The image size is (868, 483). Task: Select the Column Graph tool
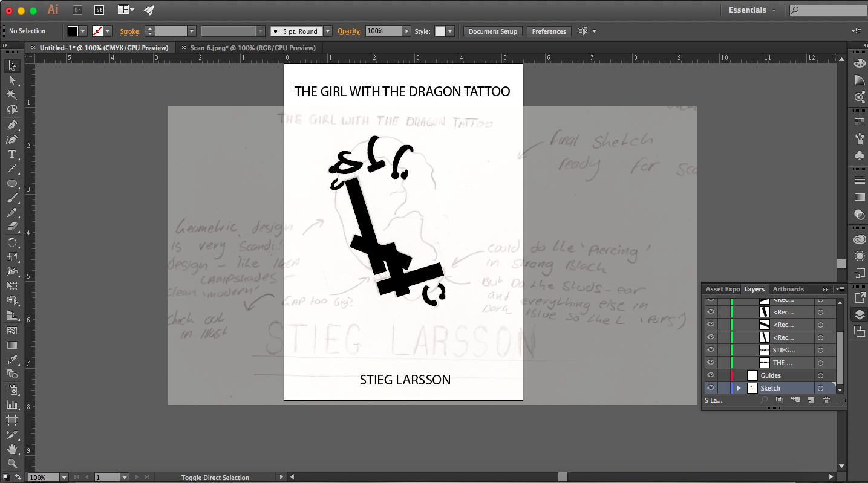[12, 404]
